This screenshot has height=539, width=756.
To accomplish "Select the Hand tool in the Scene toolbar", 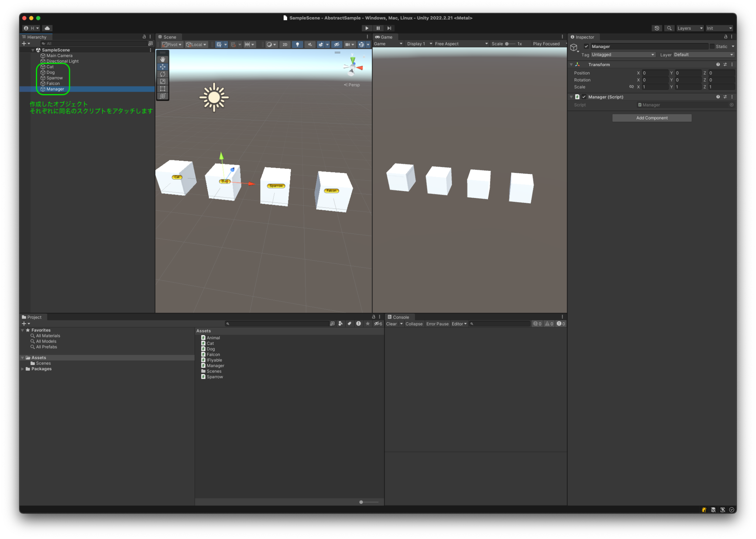I will pos(163,59).
